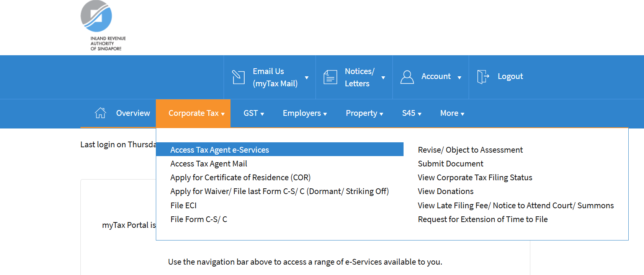This screenshot has width=644, height=275.
Task: Open View Corporate Tax Filing Status
Action: tap(475, 178)
